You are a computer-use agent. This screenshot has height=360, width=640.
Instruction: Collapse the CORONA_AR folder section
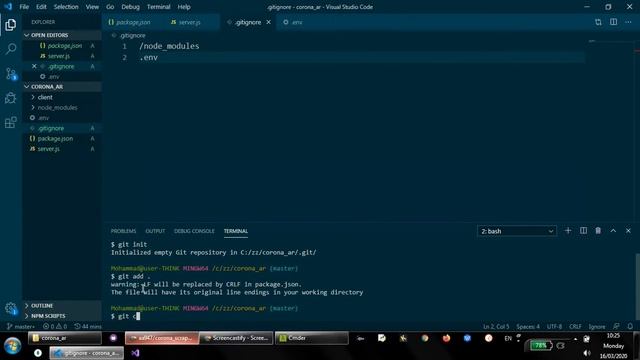point(62,87)
